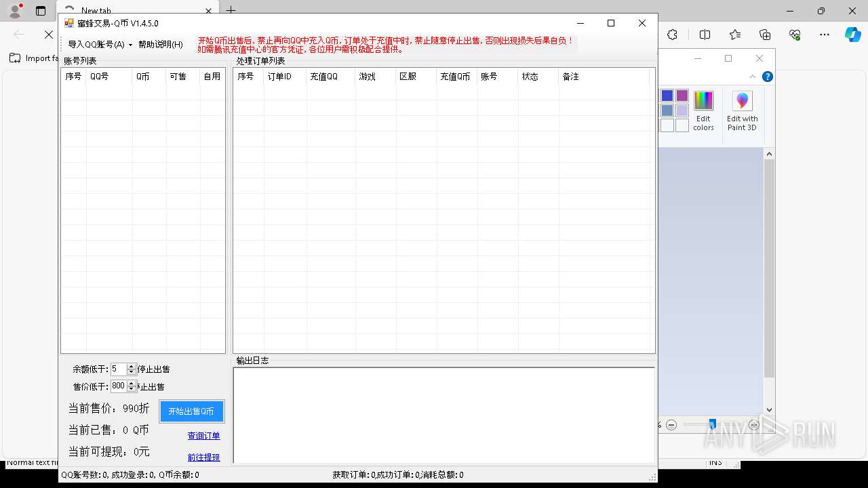Image resolution: width=868 pixels, height=488 pixels.
Task: Click the 游戏 column header
Action: (x=376, y=77)
